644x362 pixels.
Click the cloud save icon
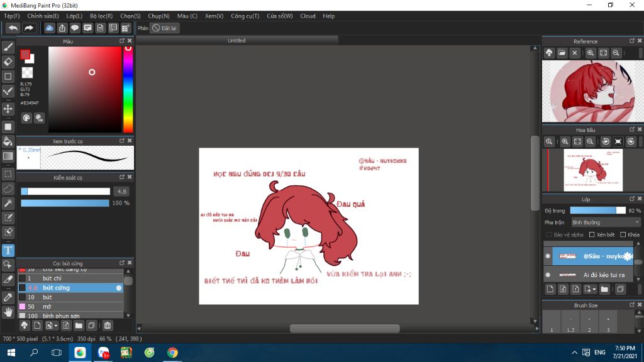[x=49, y=28]
